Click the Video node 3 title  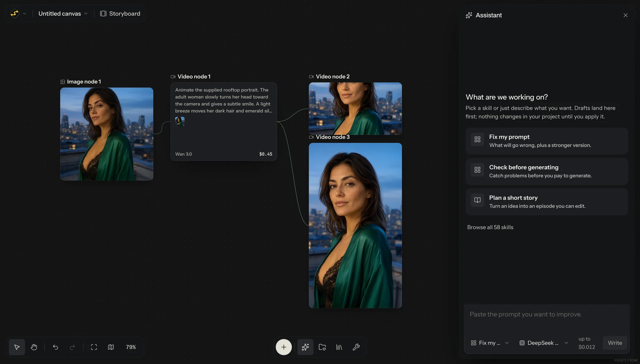[x=332, y=137]
